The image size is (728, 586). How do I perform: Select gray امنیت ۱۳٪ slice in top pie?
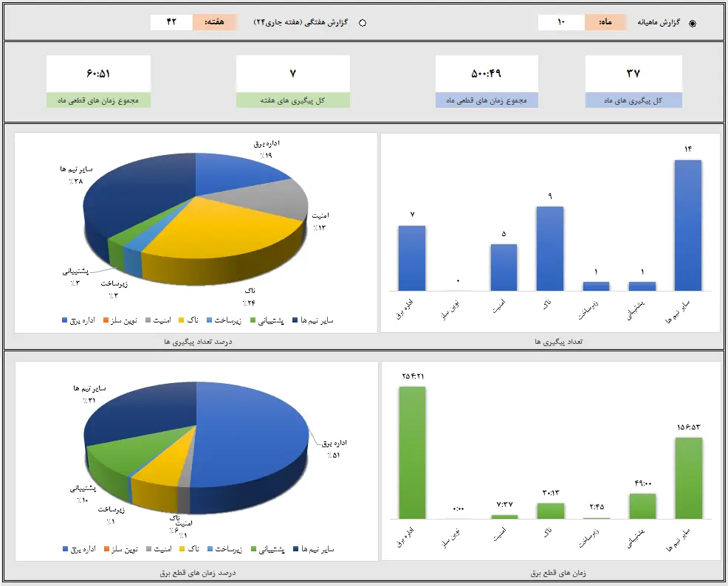click(x=277, y=196)
